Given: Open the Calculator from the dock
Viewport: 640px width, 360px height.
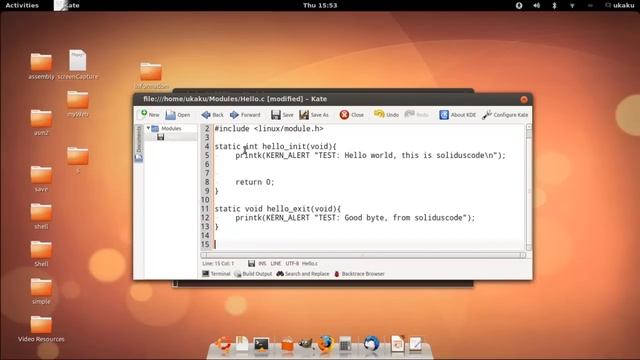Looking at the screenshot, I should click(x=345, y=345).
